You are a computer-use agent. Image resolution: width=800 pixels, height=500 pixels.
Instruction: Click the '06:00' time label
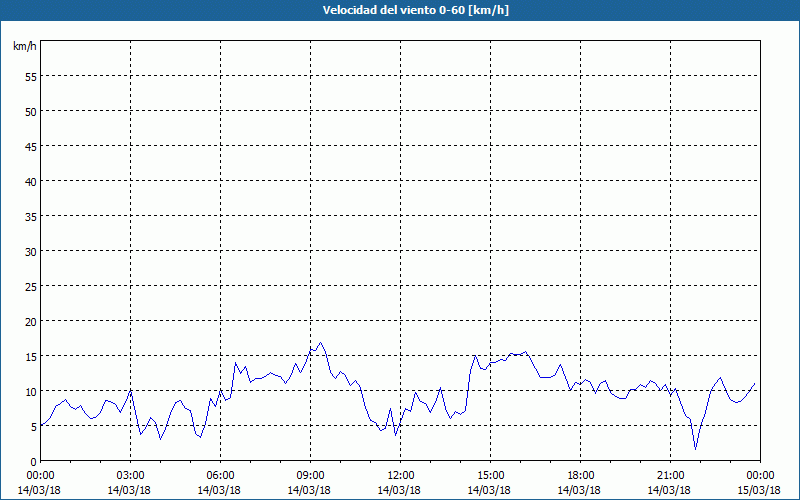click(x=220, y=476)
